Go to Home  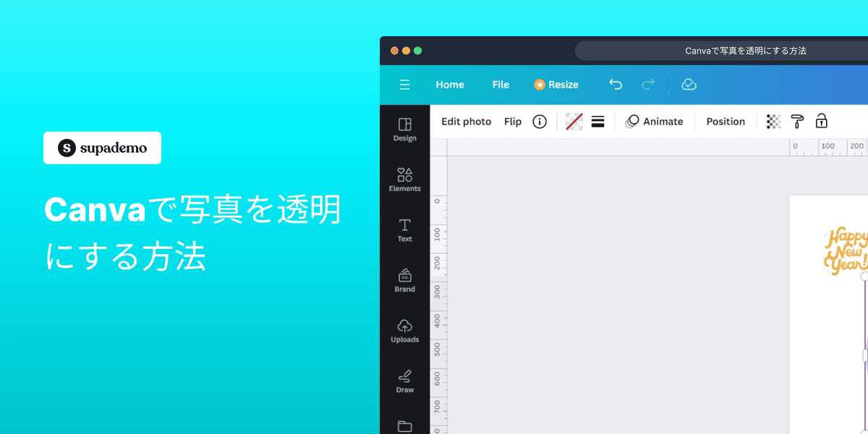tap(449, 85)
